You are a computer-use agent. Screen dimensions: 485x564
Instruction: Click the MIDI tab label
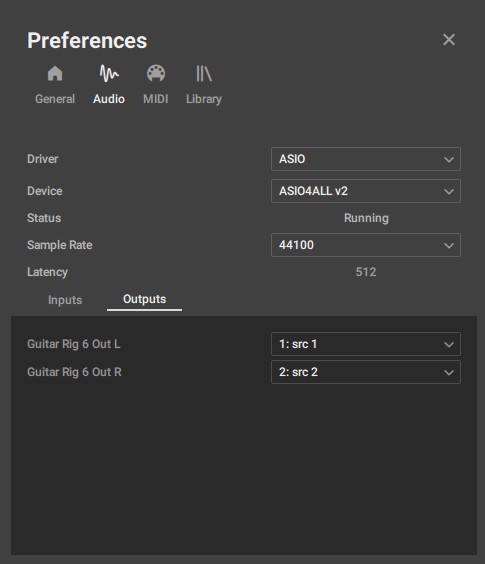[156, 99]
